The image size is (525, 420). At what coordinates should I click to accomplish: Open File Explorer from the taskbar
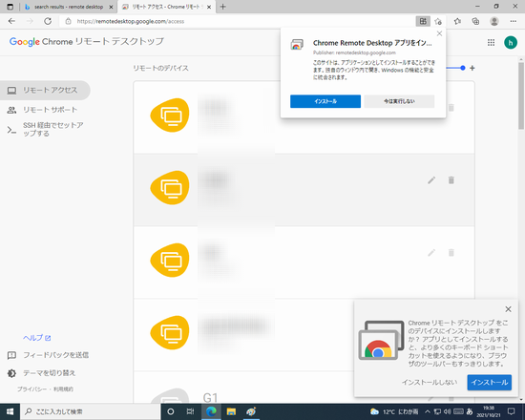point(231,411)
